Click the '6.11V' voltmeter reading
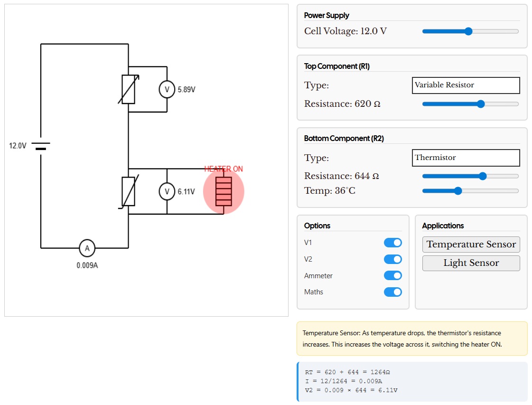Screen dimensions: 532x405 tap(186, 191)
